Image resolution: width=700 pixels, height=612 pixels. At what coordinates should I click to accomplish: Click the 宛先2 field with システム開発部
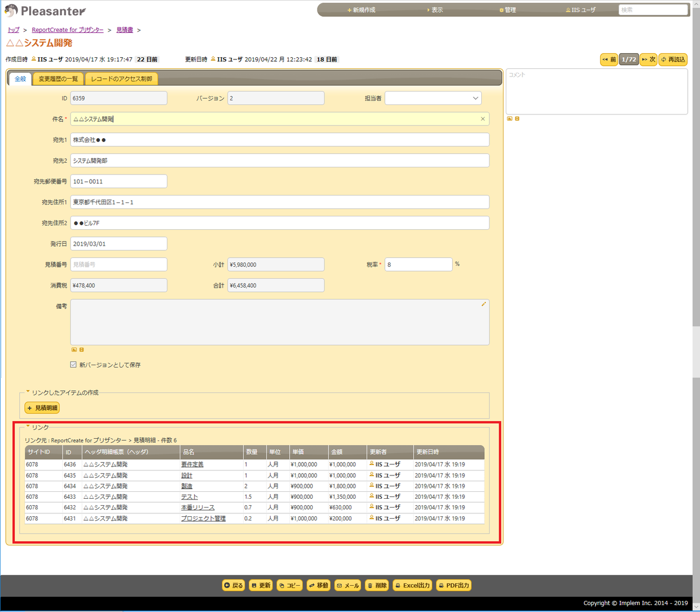pyautogui.click(x=279, y=160)
